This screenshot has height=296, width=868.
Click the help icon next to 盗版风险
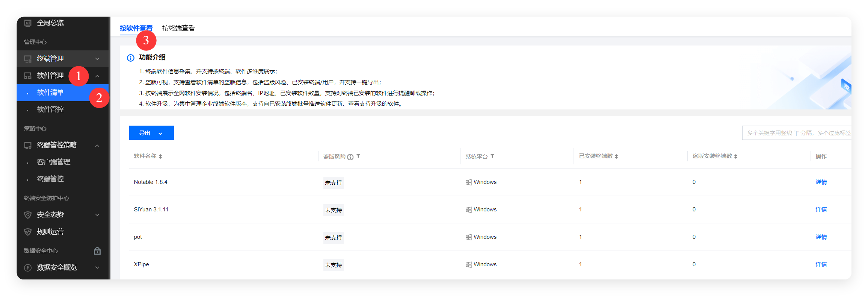tap(350, 157)
